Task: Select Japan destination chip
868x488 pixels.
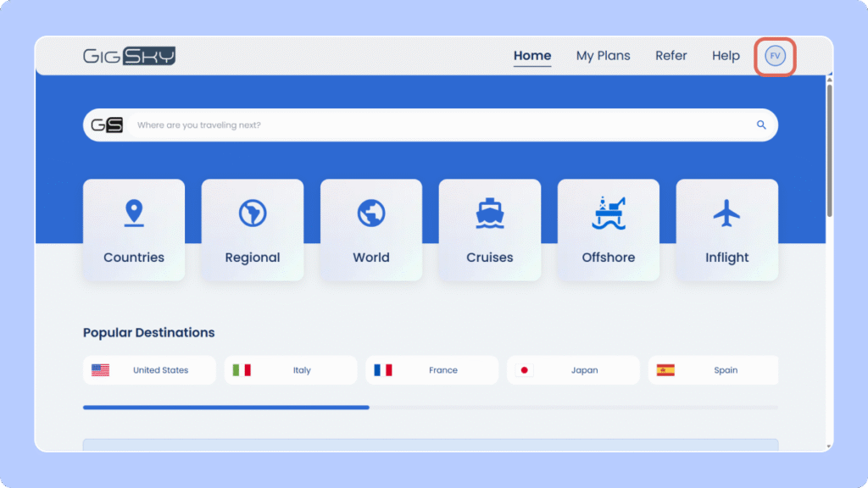Action: [x=574, y=370]
